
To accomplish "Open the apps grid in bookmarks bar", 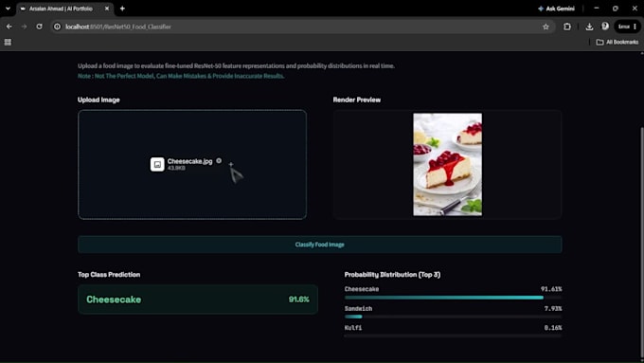I will click(8, 42).
